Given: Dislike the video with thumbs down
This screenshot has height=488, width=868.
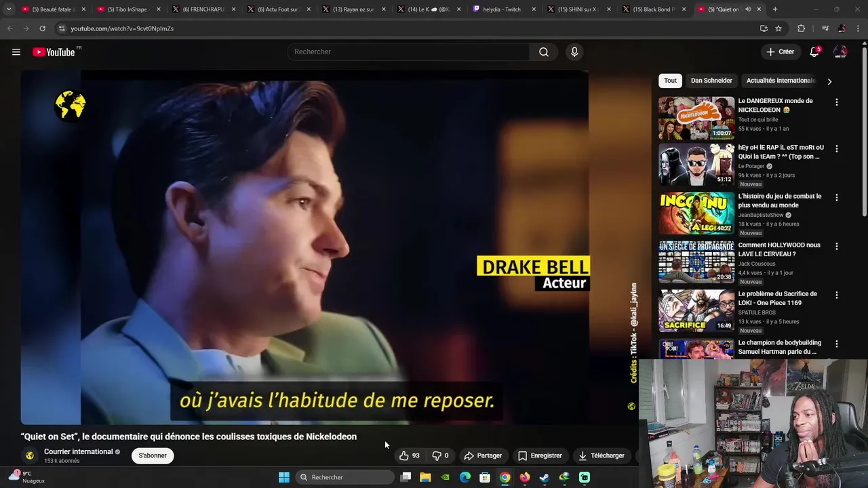Looking at the screenshot, I should [441, 455].
